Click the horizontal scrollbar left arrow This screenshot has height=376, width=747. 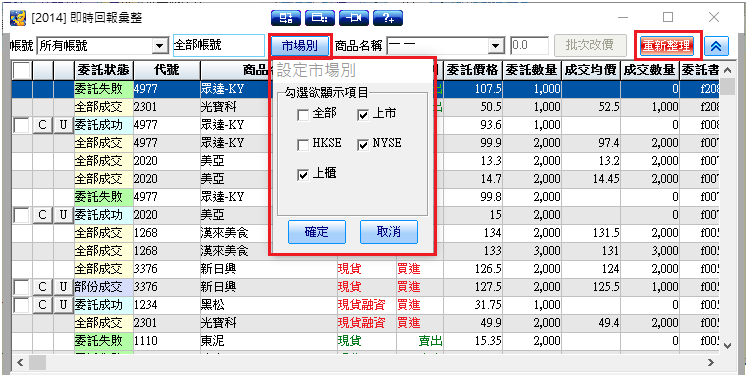coord(20,362)
